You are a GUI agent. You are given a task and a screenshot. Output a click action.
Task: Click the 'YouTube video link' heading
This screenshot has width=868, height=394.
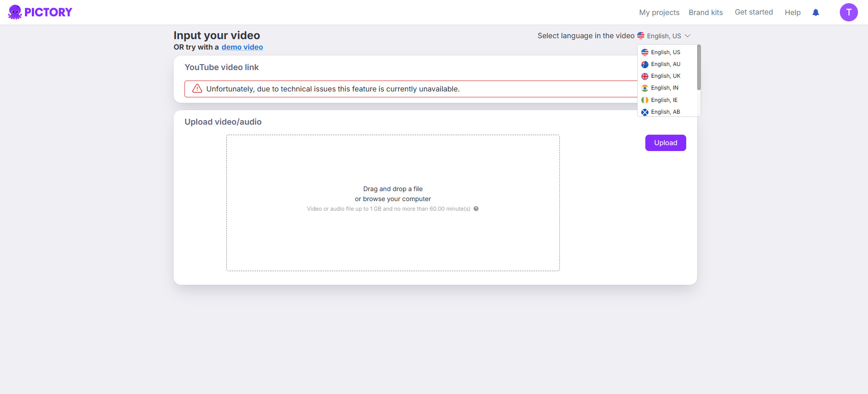point(222,67)
